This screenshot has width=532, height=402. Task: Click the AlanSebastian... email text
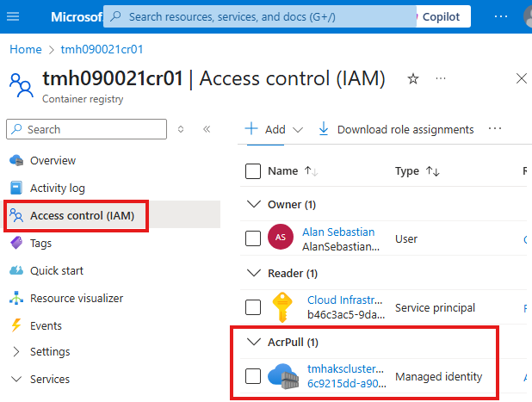coord(341,246)
